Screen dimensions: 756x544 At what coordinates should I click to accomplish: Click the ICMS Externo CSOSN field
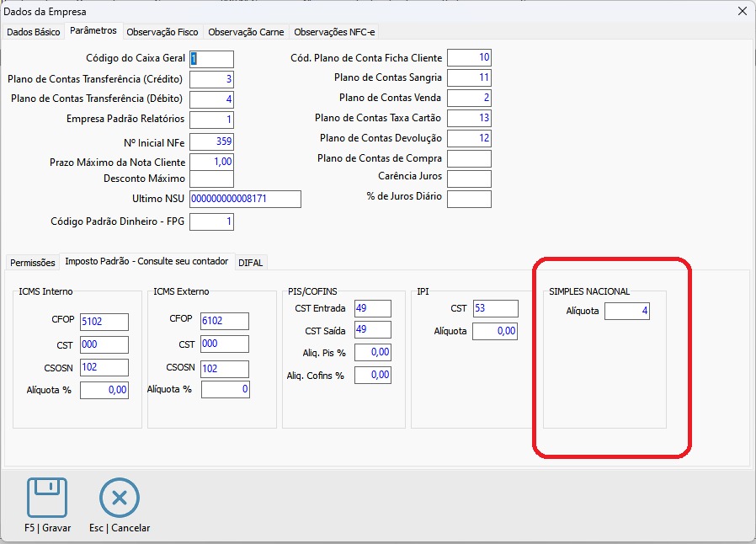coord(225,369)
